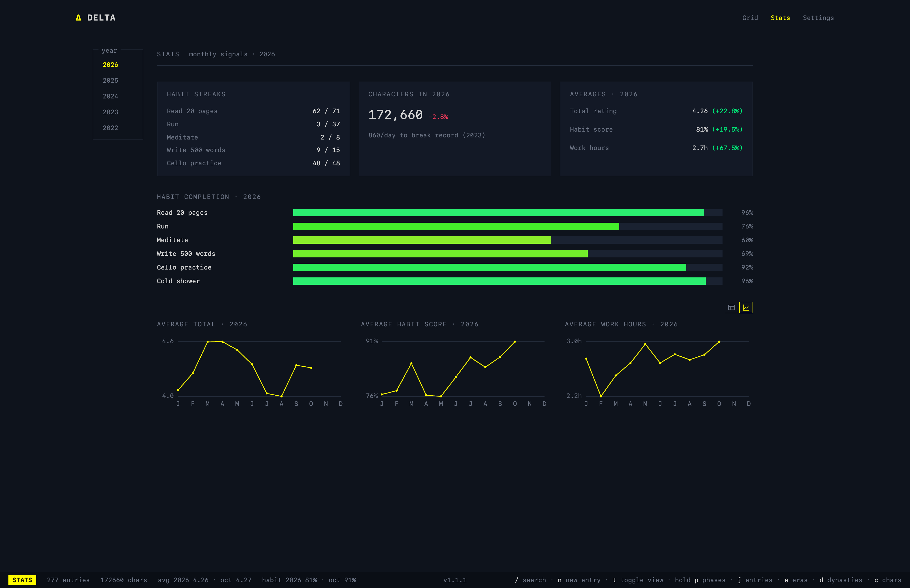Viewport: 910px width, 588px height.
Task: Switch to table view icon
Action: tap(731, 307)
